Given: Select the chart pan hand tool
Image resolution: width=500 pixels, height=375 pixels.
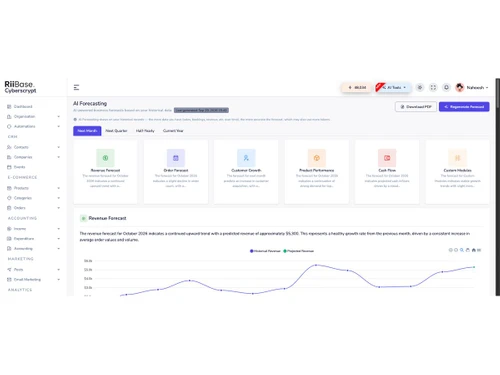Looking at the screenshot, I should click(x=468, y=250).
